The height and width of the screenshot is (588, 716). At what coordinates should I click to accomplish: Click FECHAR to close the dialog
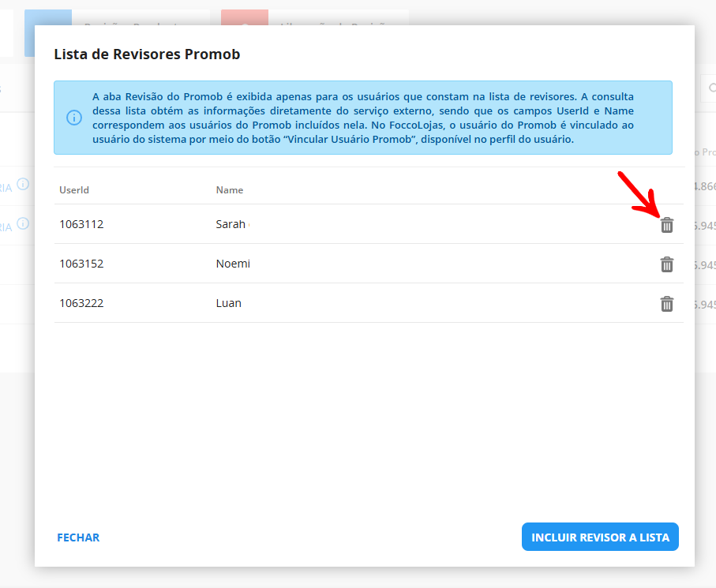point(77,537)
